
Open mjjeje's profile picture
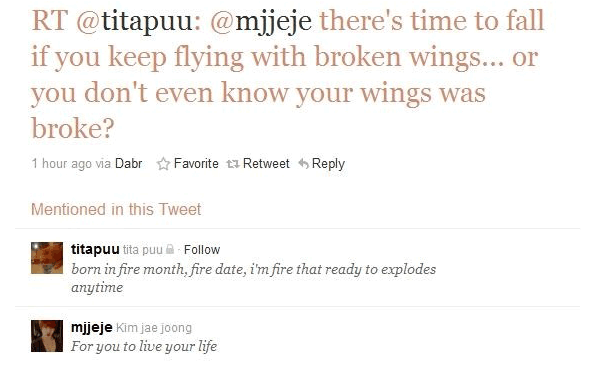click(47, 336)
